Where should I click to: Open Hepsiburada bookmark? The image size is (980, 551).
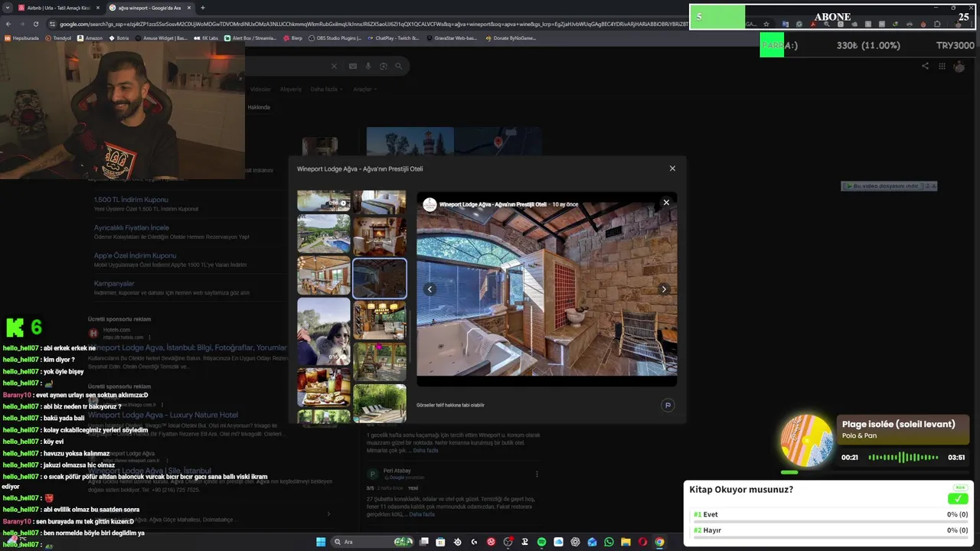click(x=21, y=37)
